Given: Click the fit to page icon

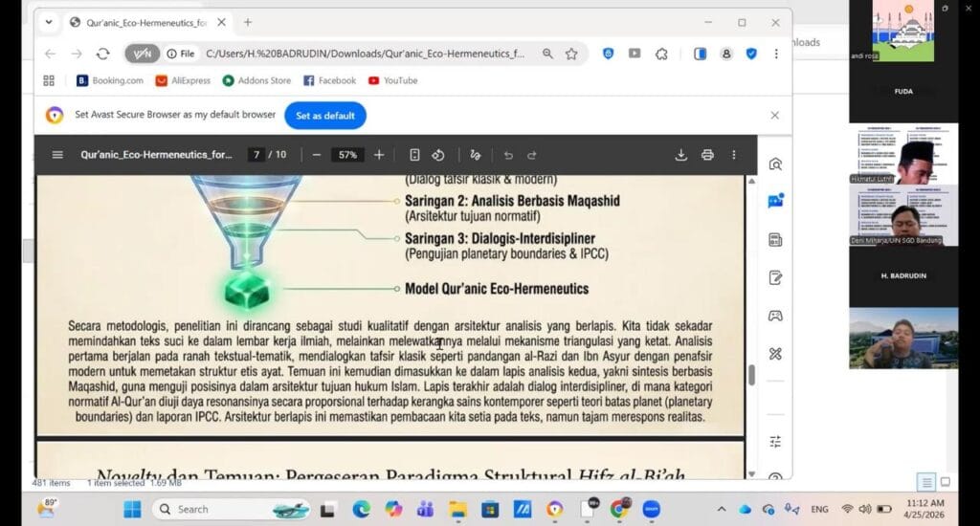Looking at the screenshot, I should [x=414, y=155].
